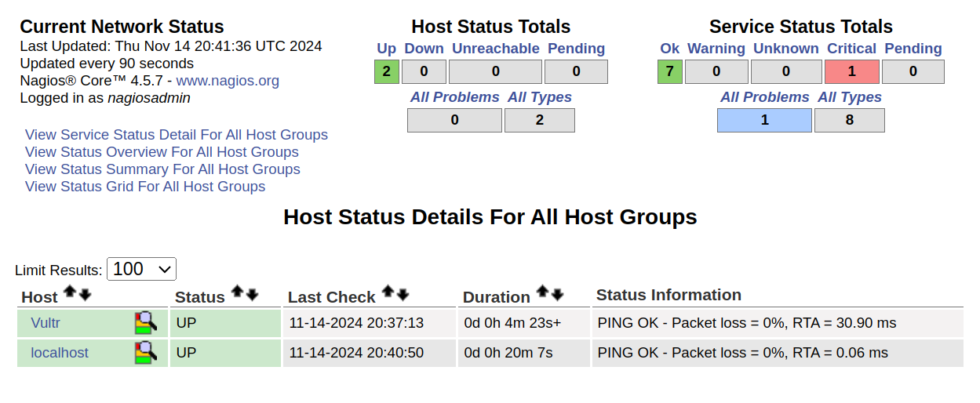Open the localhost host link
This screenshot has width=980, height=403.
[60, 353]
